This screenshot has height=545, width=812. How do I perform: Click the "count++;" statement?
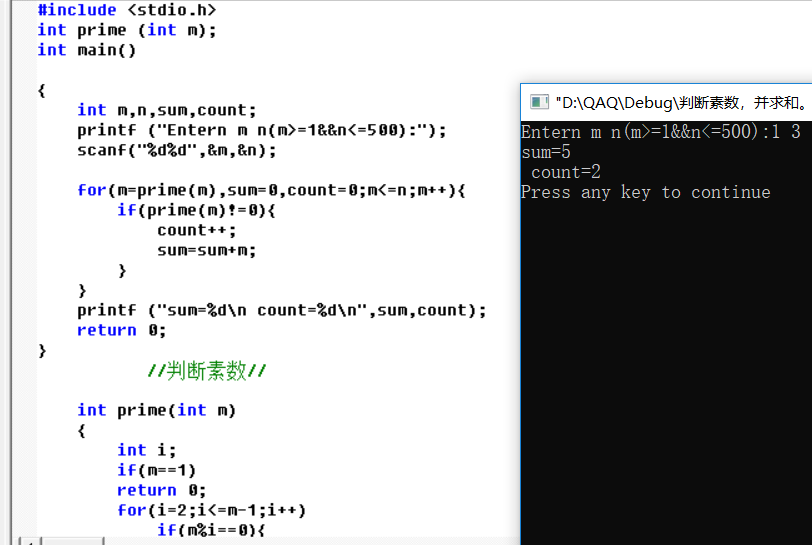[197, 230]
